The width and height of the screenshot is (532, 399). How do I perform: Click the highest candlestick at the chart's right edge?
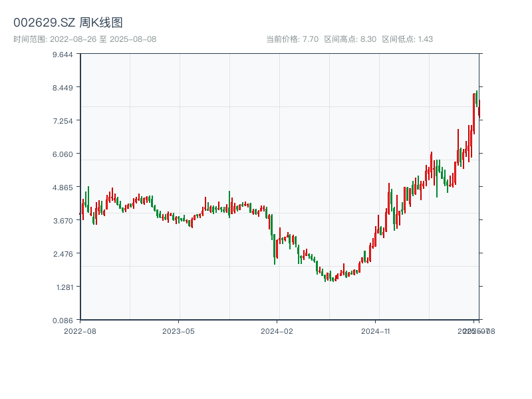[x=476, y=98]
